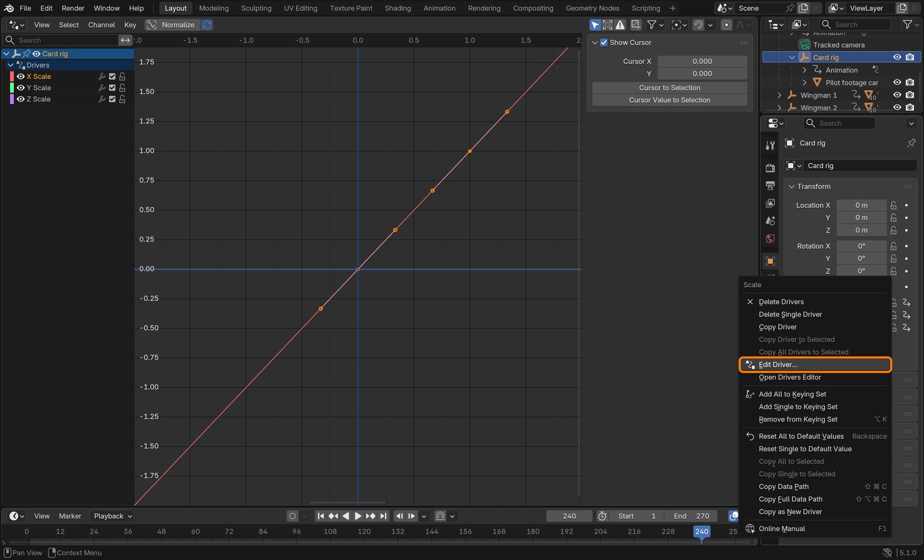Click the Use Preview Range stopwatch icon
924x560 pixels.
click(x=602, y=516)
